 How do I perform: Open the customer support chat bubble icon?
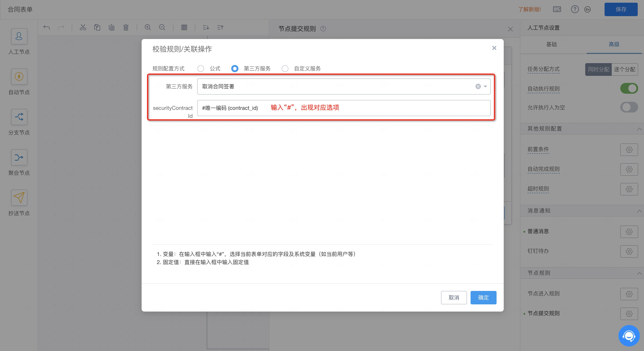pos(629,336)
